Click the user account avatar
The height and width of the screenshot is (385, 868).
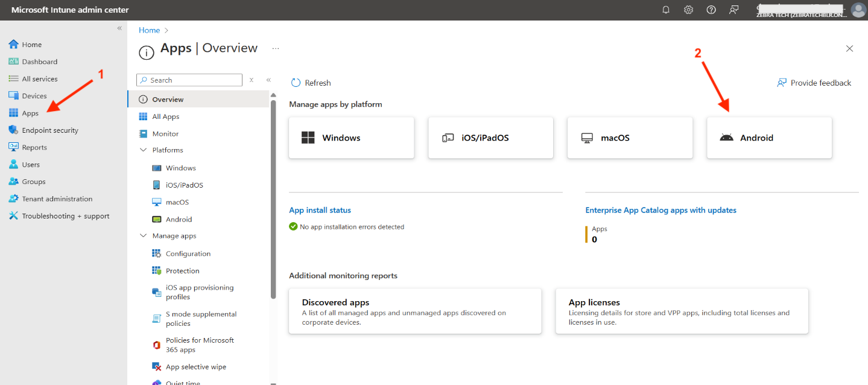(x=858, y=10)
